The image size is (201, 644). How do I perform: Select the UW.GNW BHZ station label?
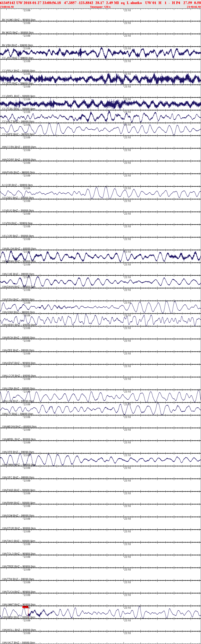18,312
